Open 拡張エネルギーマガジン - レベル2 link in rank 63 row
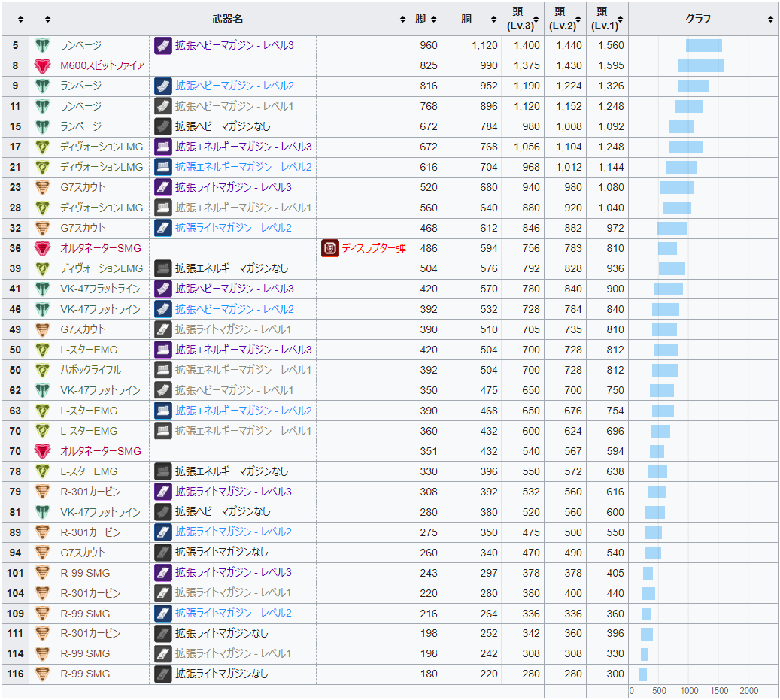Screen dimensions: 780x700 click(243, 411)
